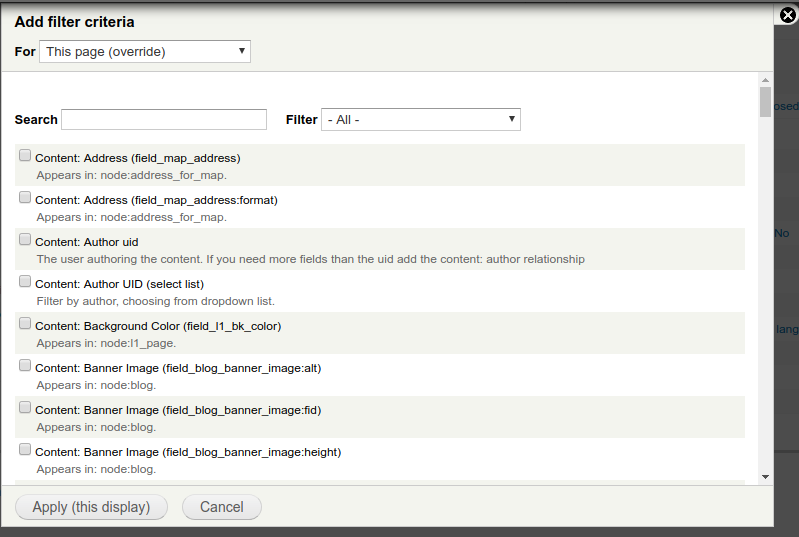Check Content: Address (field_map_address) checkbox
799x537 pixels.
[x=25, y=155]
